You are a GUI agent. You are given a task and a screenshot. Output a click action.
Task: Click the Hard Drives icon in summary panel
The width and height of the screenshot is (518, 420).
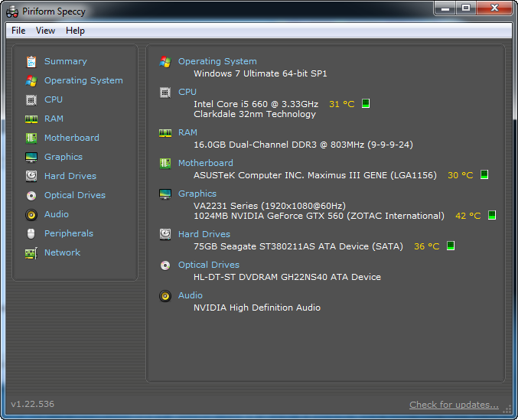click(x=165, y=234)
